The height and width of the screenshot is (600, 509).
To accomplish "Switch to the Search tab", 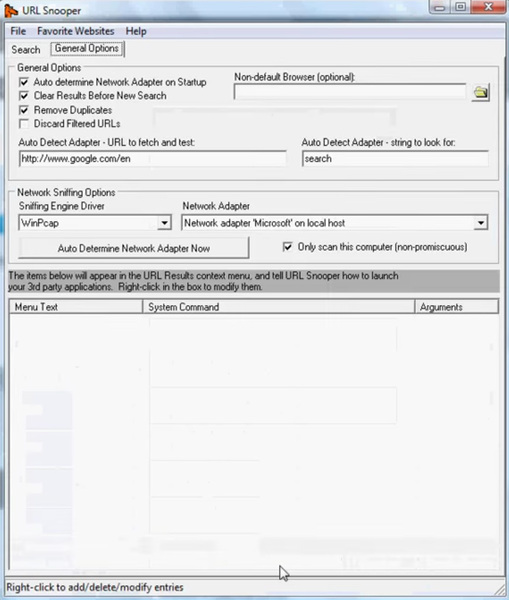I will pyautogui.click(x=26, y=50).
